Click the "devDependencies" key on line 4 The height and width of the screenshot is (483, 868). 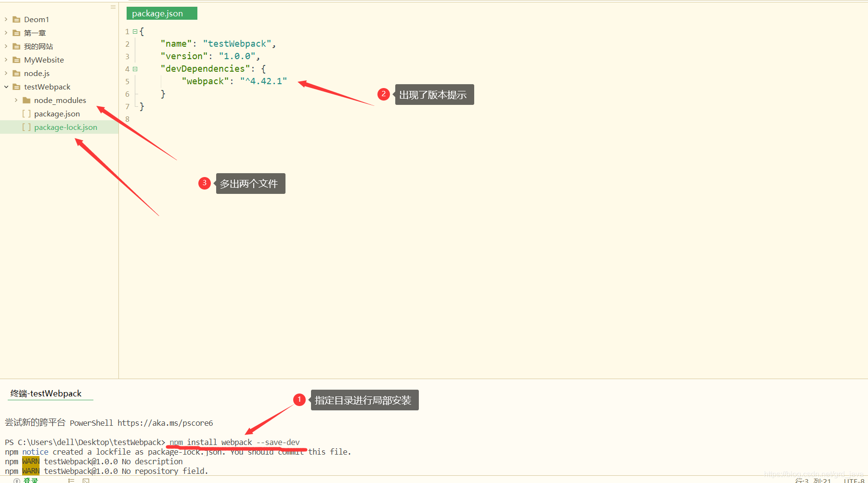pos(205,69)
